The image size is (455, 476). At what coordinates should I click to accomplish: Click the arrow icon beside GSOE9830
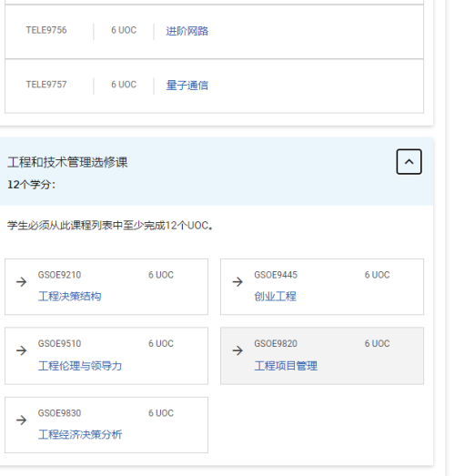pyautogui.click(x=21, y=420)
